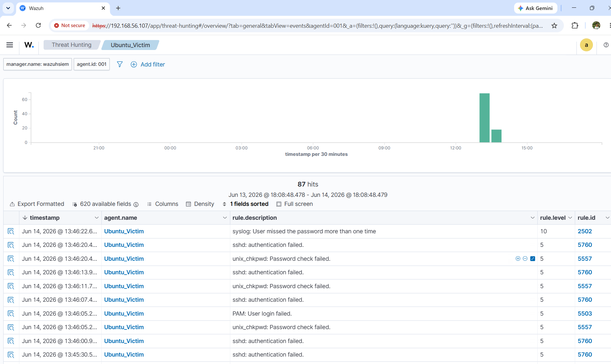Click the filter funnel icon
This screenshot has width=611, height=364.
pyautogui.click(x=120, y=64)
